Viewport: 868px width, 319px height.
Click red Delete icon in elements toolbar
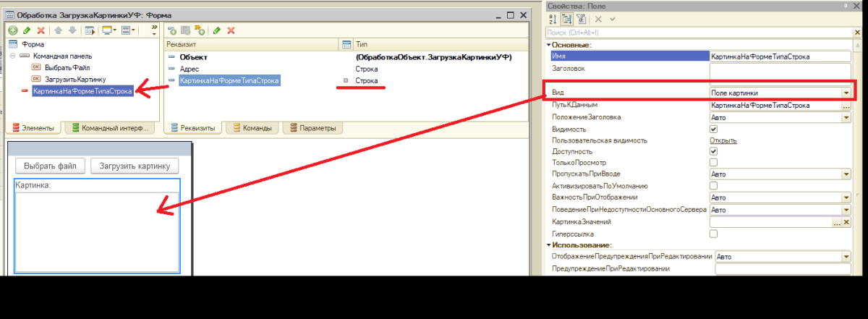41,30
